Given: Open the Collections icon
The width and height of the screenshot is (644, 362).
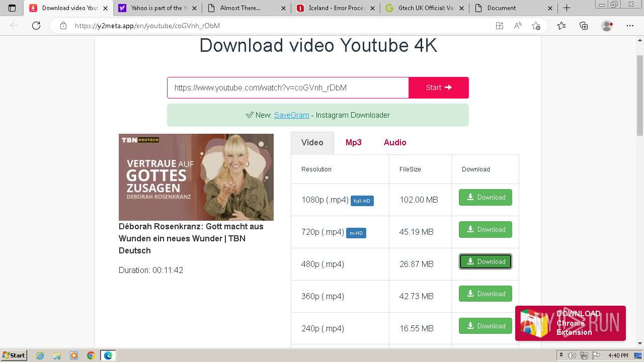Looking at the screenshot, I should pyautogui.click(x=584, y=26).
